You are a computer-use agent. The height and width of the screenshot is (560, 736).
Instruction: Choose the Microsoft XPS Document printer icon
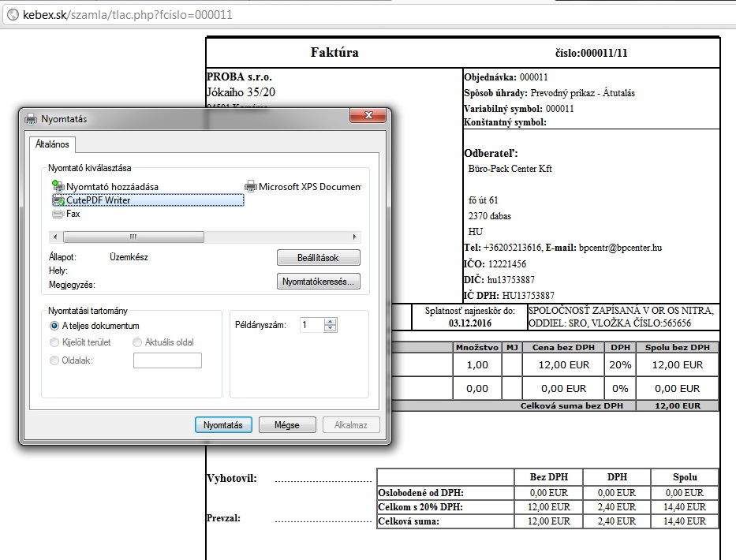pos(251,186)
